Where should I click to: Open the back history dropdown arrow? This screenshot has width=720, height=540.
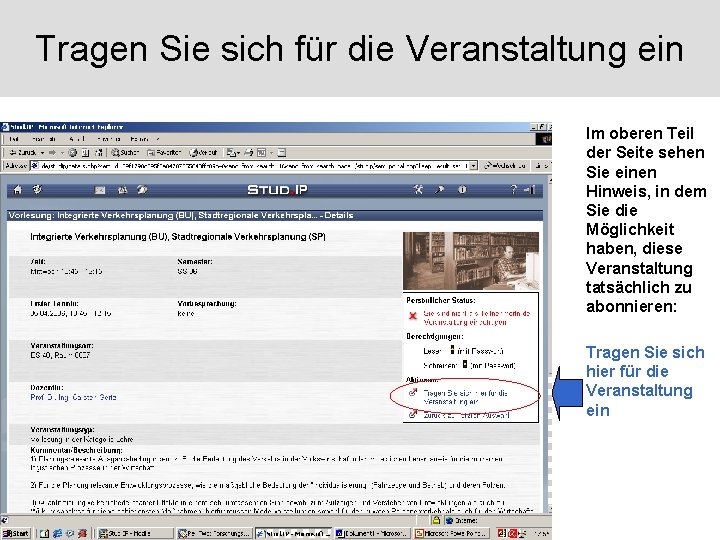point(42,152)
